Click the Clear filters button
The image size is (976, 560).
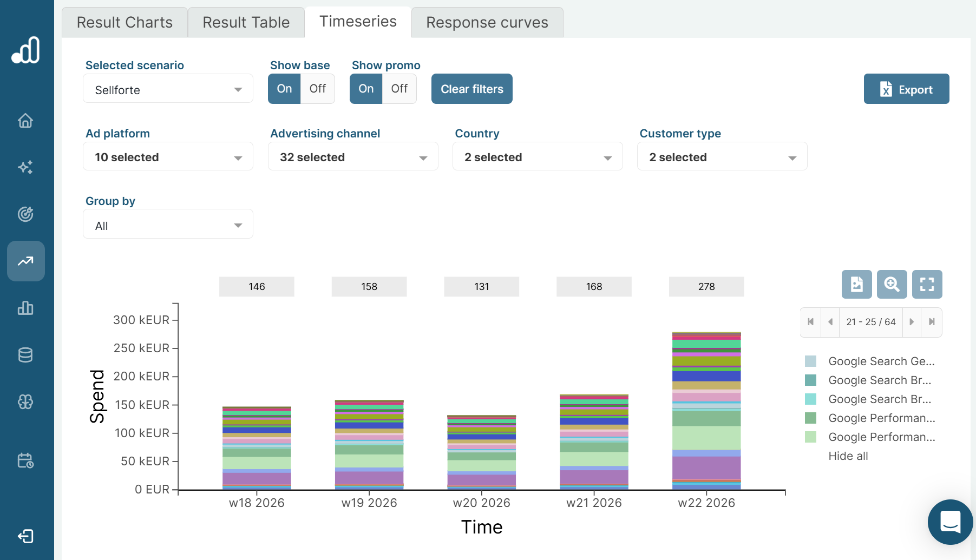(x=472, y=89)
